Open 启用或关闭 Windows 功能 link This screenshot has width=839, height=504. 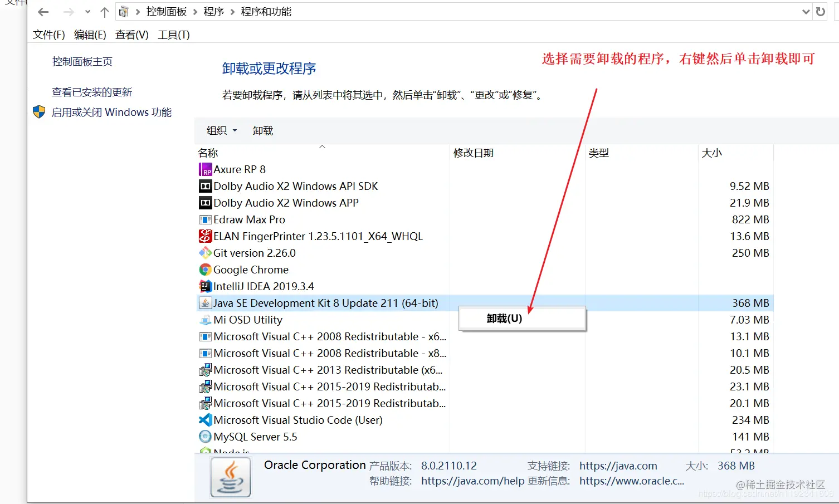(x=111, y=112)
